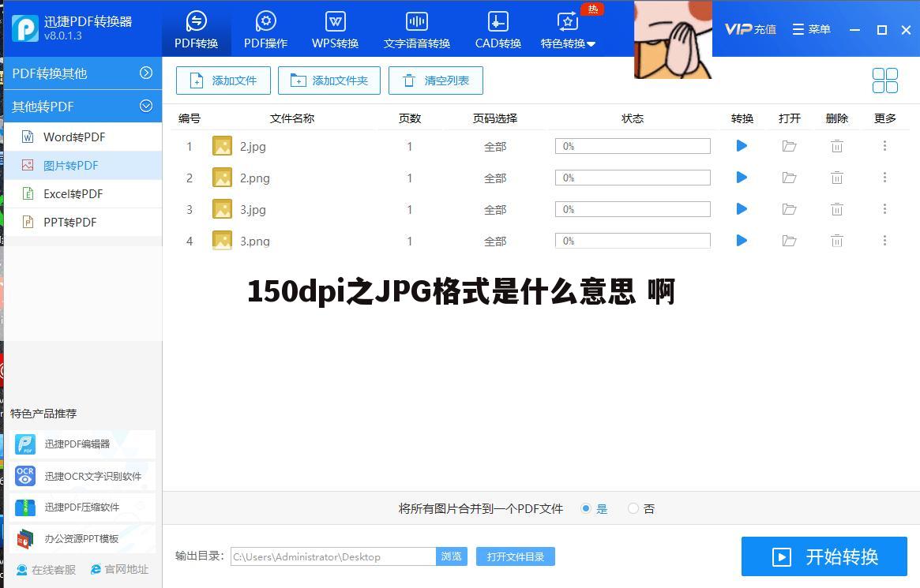
Task: Open 办公资源PPT模板 recommendation
Action: (x=82, y=539)
